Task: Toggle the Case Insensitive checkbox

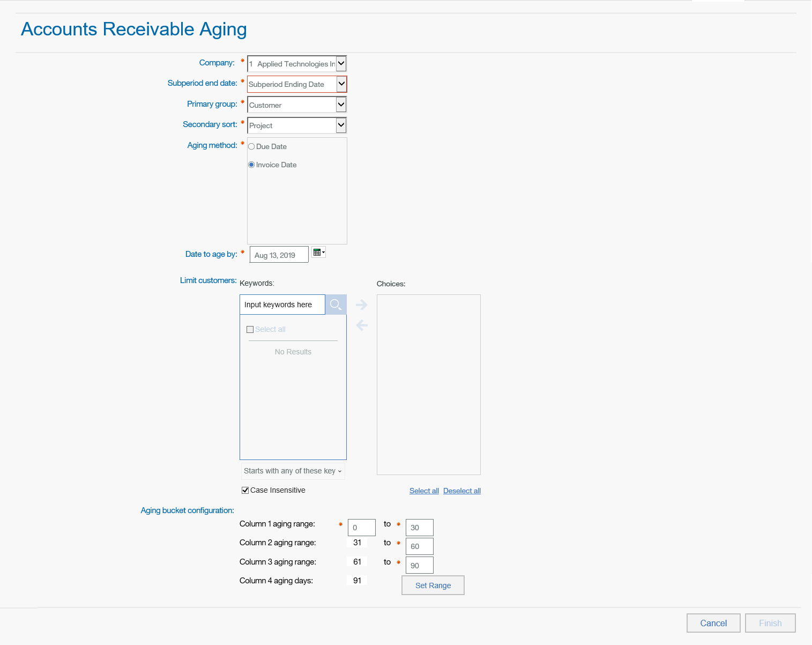Action: (x=245, y=490)
